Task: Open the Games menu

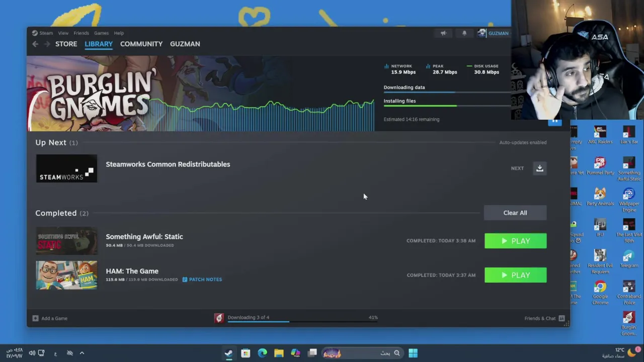Action: click(101, 33)
